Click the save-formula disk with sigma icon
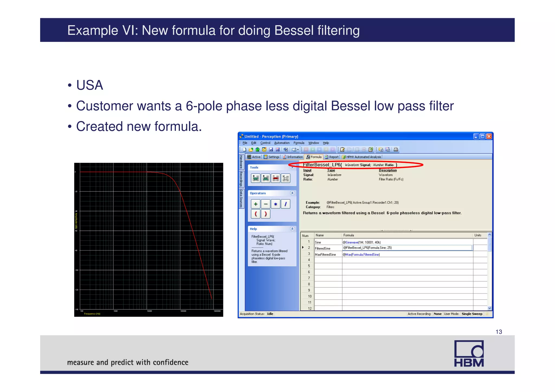Screen dimensions: 555x392 [x=388, y=150]
